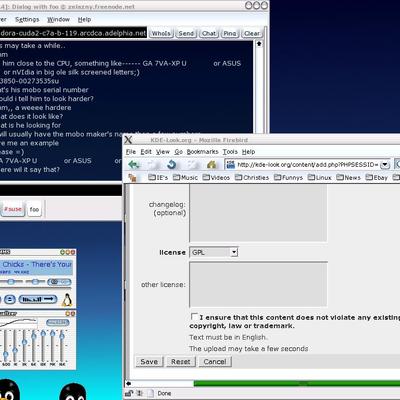Save the KDE-Look content form
400x400 pixels.
pyautogui.click(x=149, y=362)
